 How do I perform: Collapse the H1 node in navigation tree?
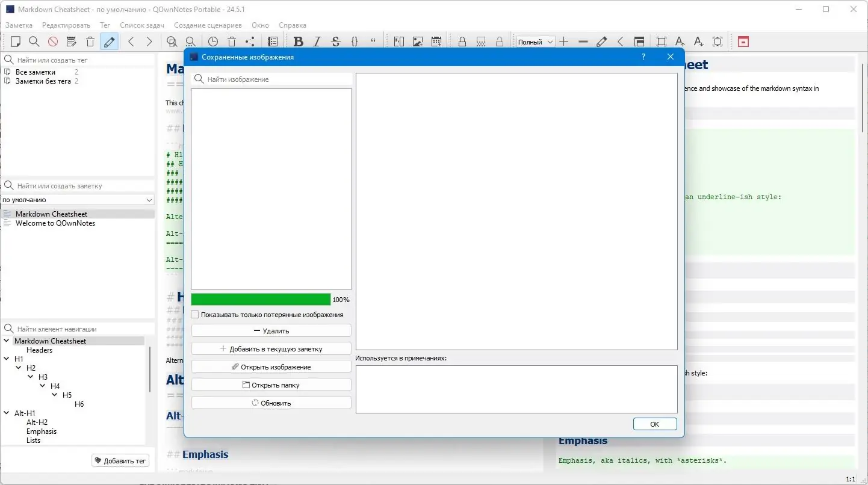(x=7, y=359)
